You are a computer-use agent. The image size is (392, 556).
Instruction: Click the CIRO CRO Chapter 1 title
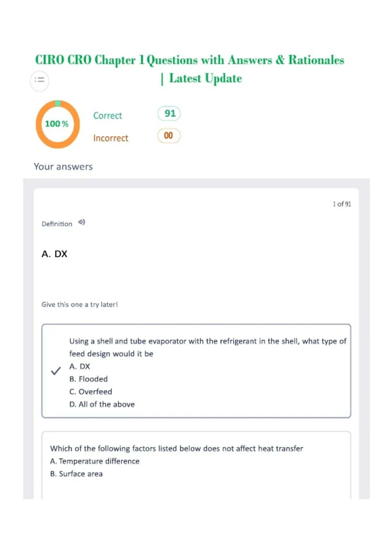[x=190, y=69]
